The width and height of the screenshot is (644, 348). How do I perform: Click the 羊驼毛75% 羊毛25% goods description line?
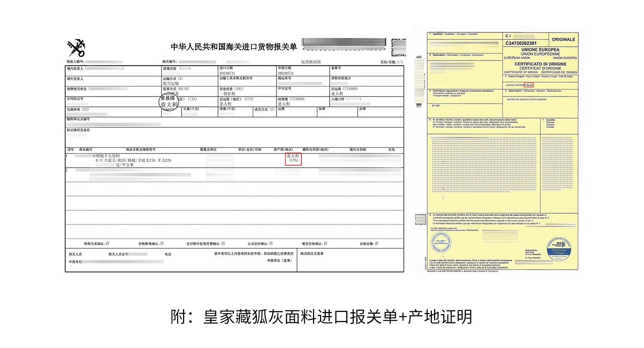(x=134, y=160)
